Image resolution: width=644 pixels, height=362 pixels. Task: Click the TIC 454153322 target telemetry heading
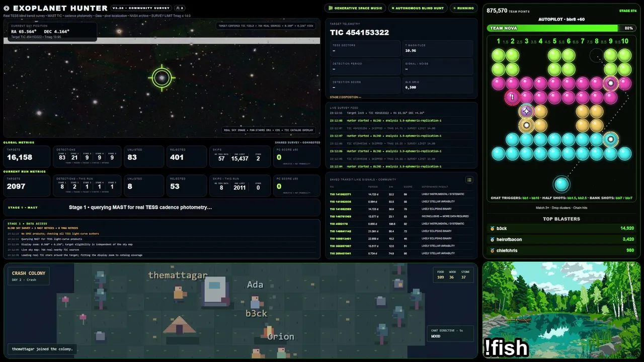point(359,32)
